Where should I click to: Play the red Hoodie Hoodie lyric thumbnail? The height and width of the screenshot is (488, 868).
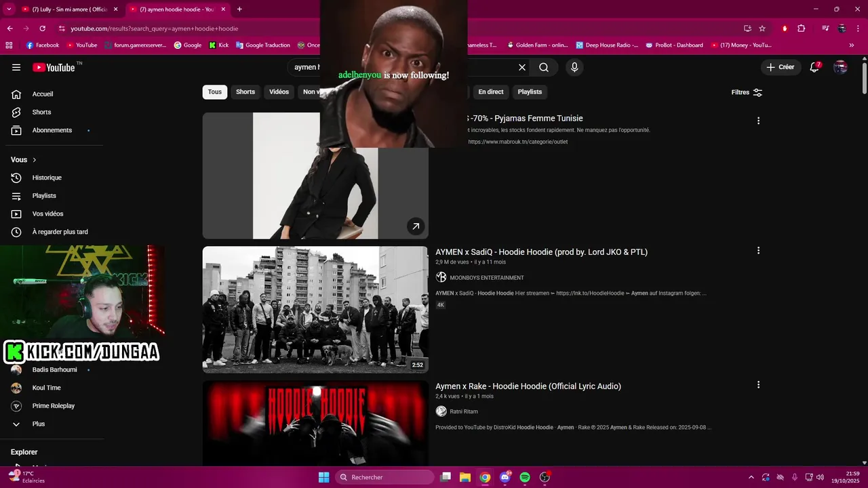tap(315, 423)
